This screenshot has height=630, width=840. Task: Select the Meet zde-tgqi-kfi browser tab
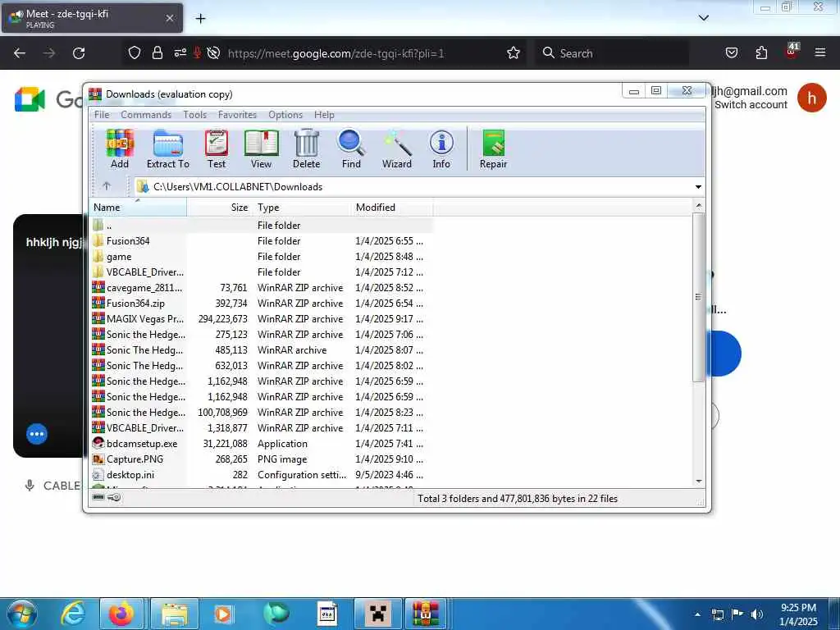coord(92,18)
